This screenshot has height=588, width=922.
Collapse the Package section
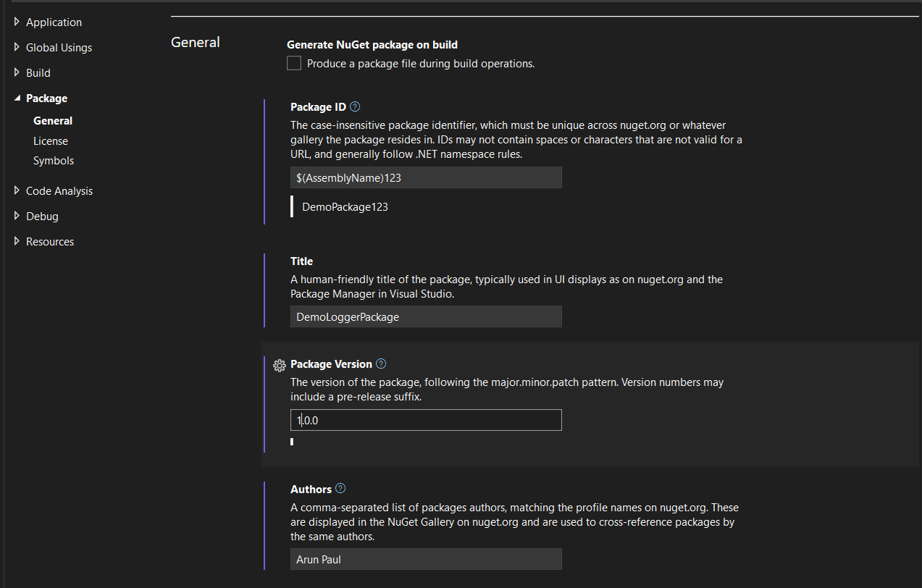coord(17,98)
